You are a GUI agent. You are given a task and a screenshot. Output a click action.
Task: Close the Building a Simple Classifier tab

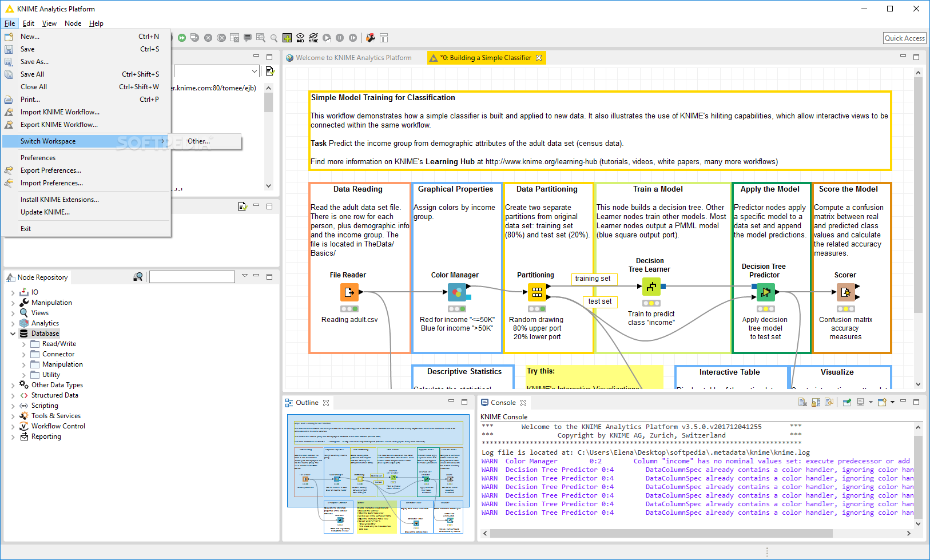[539, 58]
